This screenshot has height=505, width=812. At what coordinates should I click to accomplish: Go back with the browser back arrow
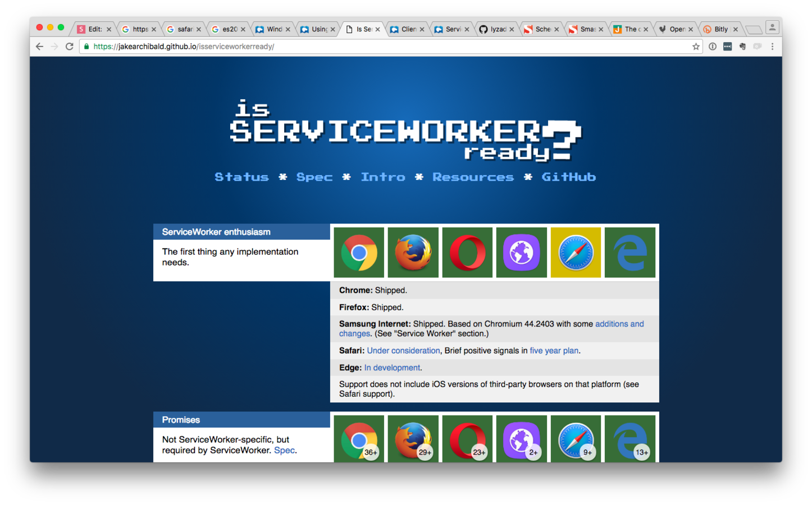tap(39, 47)
